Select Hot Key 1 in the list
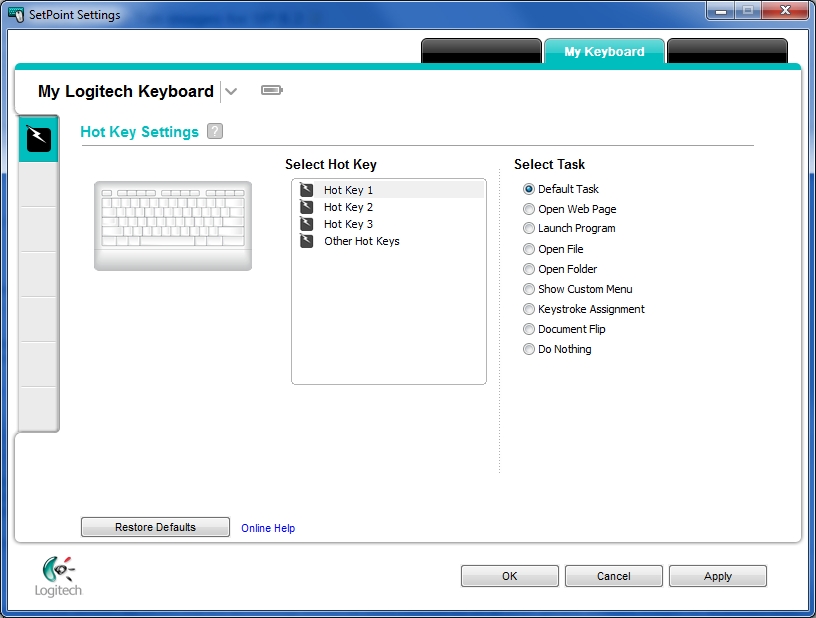The width and height of the screenshot is (816, 618). 389,190
